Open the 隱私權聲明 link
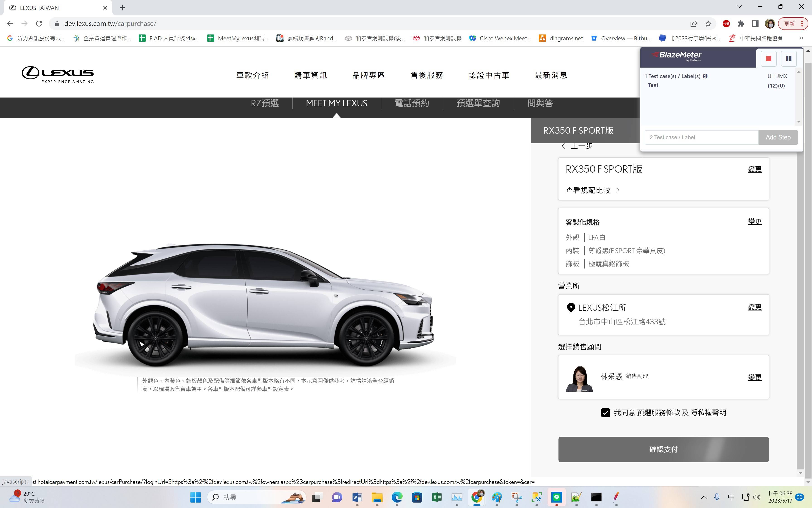Viewport: 812px width, 508px height. [x=708, y=413]
